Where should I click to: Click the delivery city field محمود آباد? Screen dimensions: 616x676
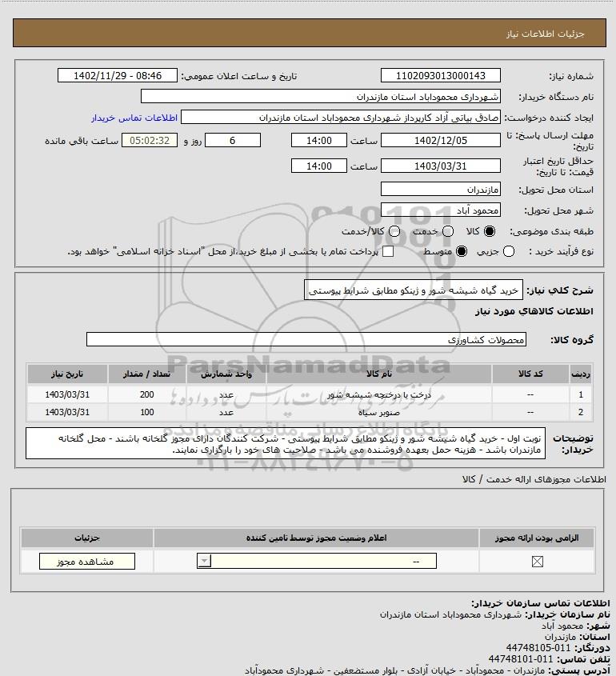(x=441, y=210)
